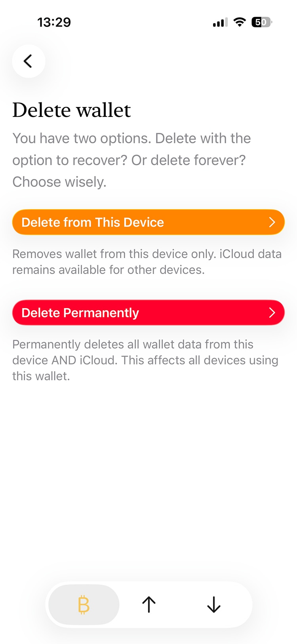The height and width of the screenshot is (644, 297).
Task: Click the chevron on the red delete button
Action: [272, 313]
